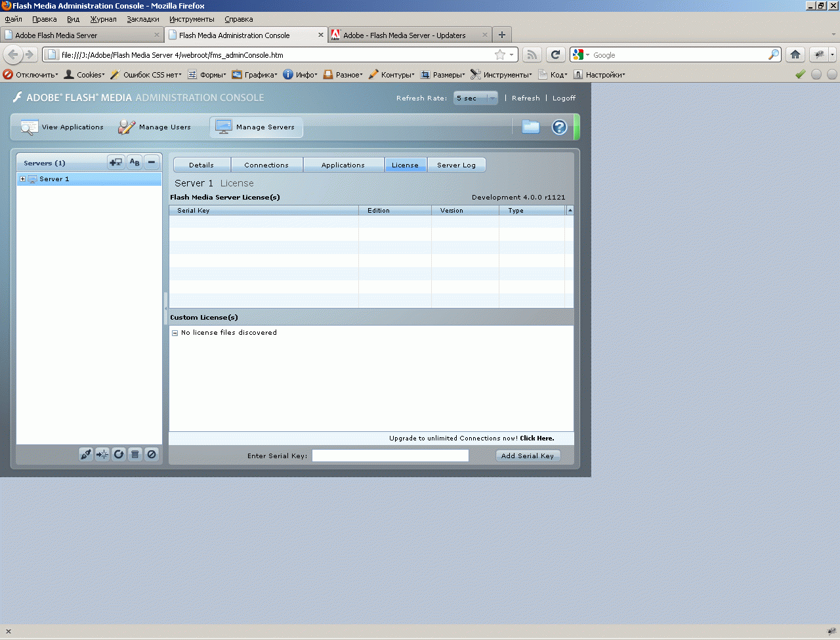Screen dimensions: 840x640
Task: Click the Logoff link
Action: click(x=564, y=98)
